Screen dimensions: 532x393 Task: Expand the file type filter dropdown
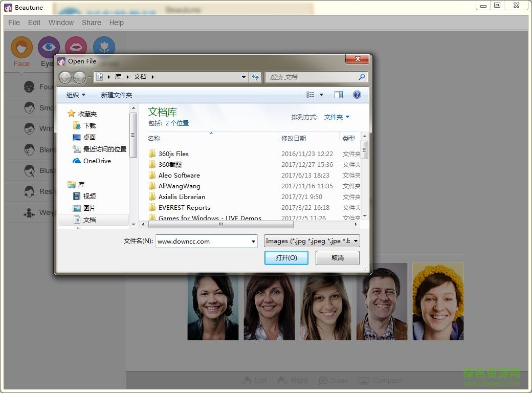[356, 241]
